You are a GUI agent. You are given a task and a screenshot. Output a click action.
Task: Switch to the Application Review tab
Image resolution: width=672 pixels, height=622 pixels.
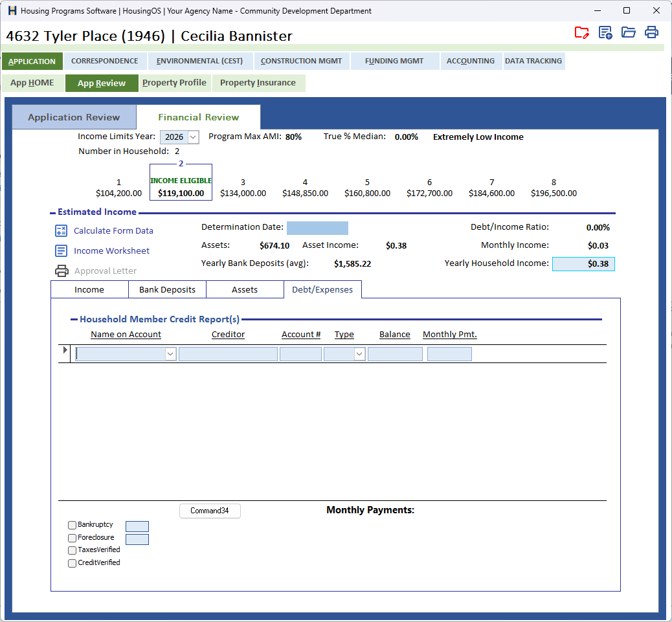click(74, 117)
